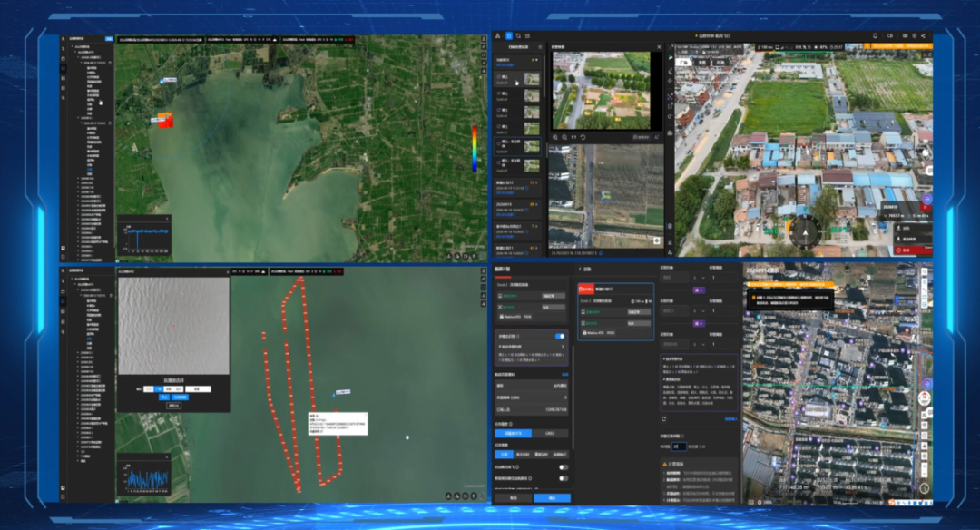The height and width of the screenshot is (530, 980).
Task: Click the blue-bordered number field in plan settings
Action: [x=679, y=447]
